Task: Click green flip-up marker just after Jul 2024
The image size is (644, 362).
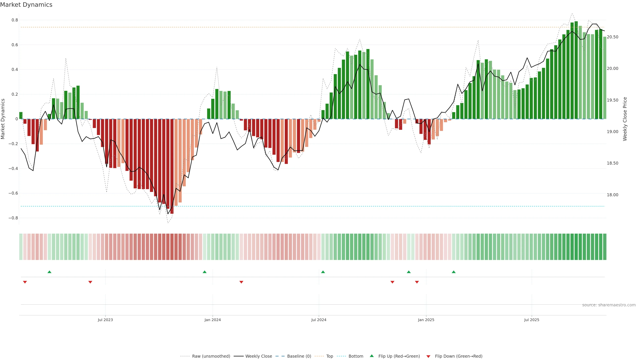Action: (323, 272)
